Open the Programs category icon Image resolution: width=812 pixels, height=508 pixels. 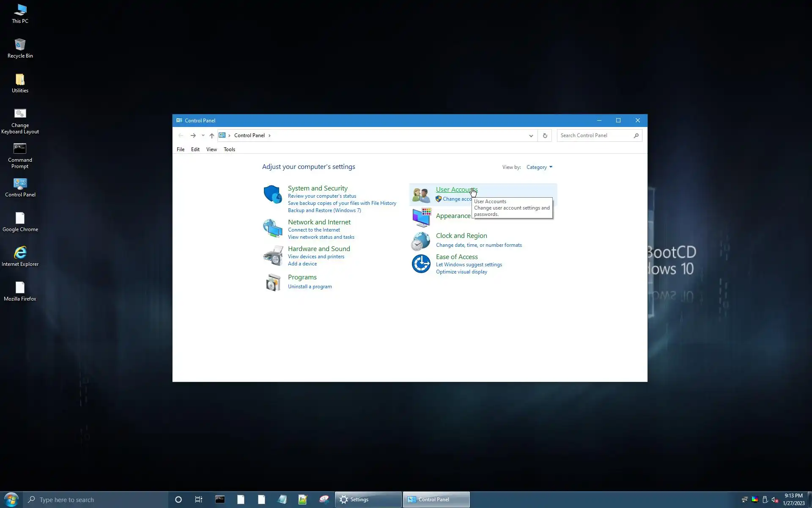273,282
